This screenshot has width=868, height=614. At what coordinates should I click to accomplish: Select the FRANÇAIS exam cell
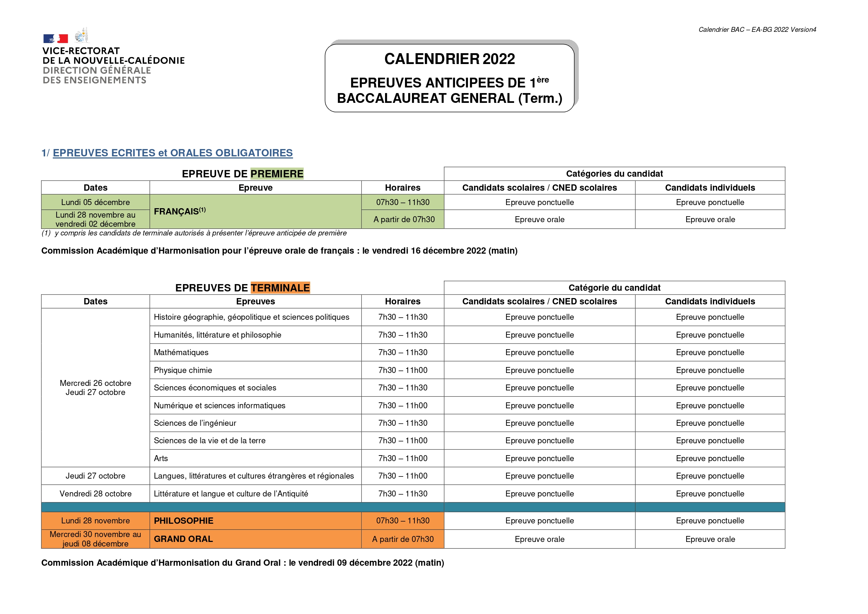coord(255,211)
